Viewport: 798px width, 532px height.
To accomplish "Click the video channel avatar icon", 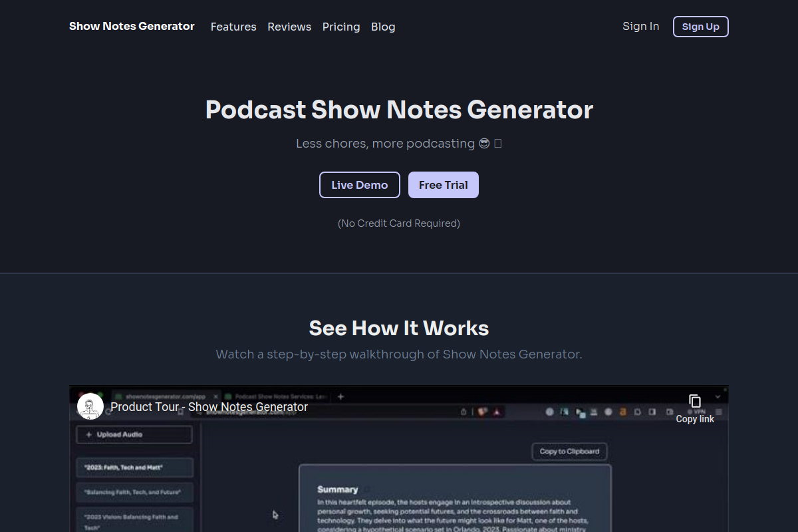I will tap(90, 406).
